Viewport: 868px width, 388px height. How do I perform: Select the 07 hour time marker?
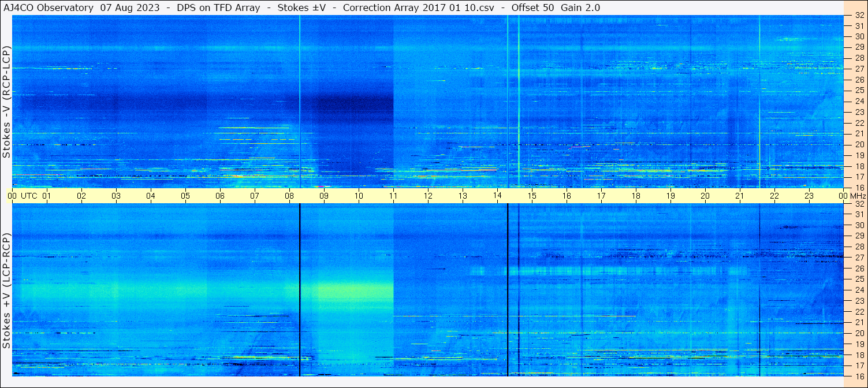point(255,196)
